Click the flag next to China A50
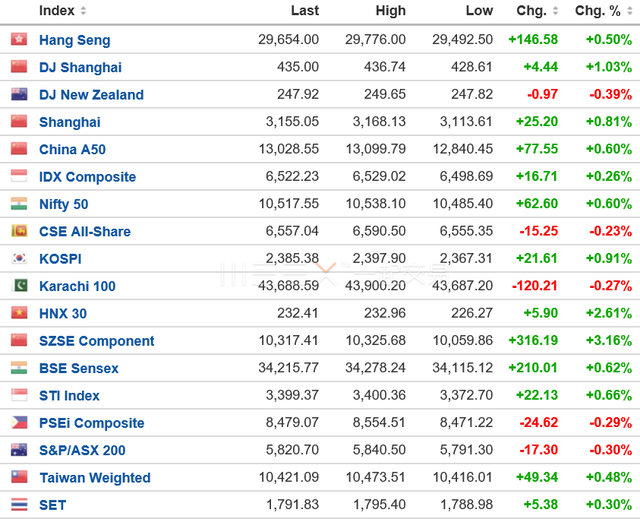This screenshot has width=640, height=519. pyautogui.click(x=19, y=149)
